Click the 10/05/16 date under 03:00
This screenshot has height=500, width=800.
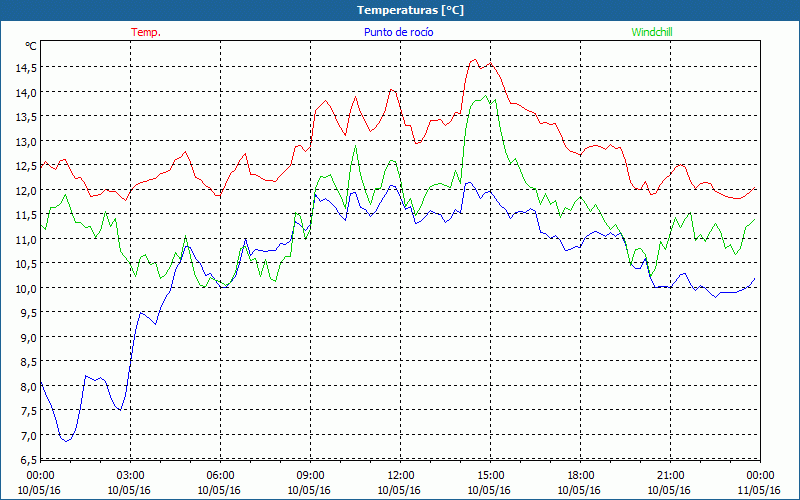pyautogui.click(x=130, y=490)
